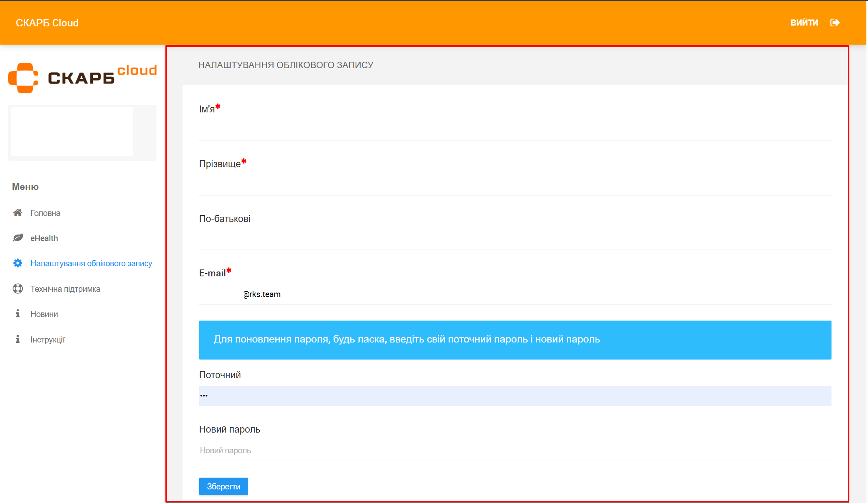The height and width of the screenshot is (504, 868).
Task: Select Налаштування облікового запису in the menu
Action: click(x=91, y=263)
